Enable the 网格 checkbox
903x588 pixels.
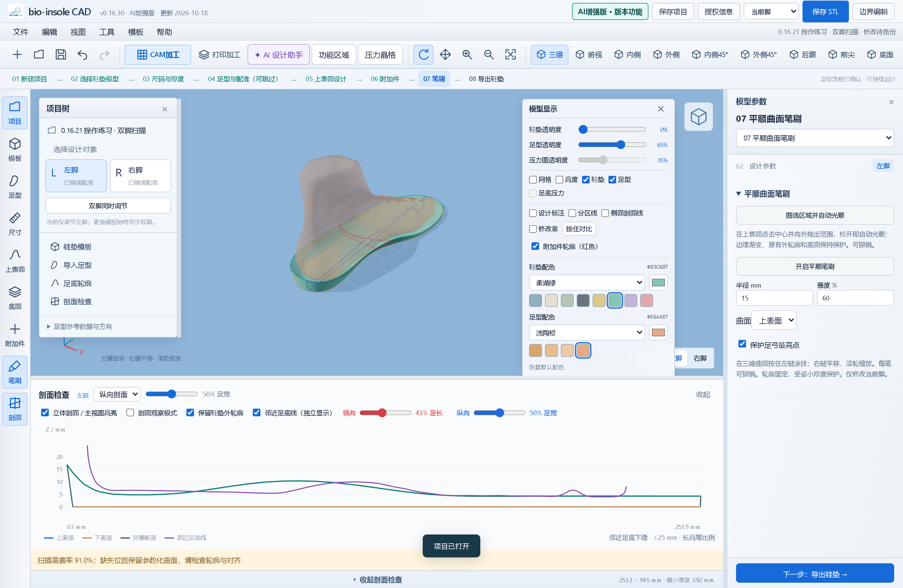tap(533, 180)
